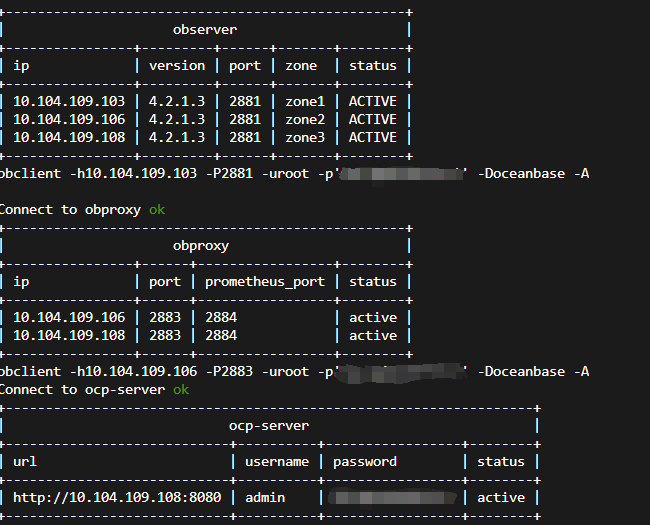The width and height of the screenshot is (650, 525).
Task: Click '-Doceanbase -A' in second obclient command
Action: coord(534,372)
